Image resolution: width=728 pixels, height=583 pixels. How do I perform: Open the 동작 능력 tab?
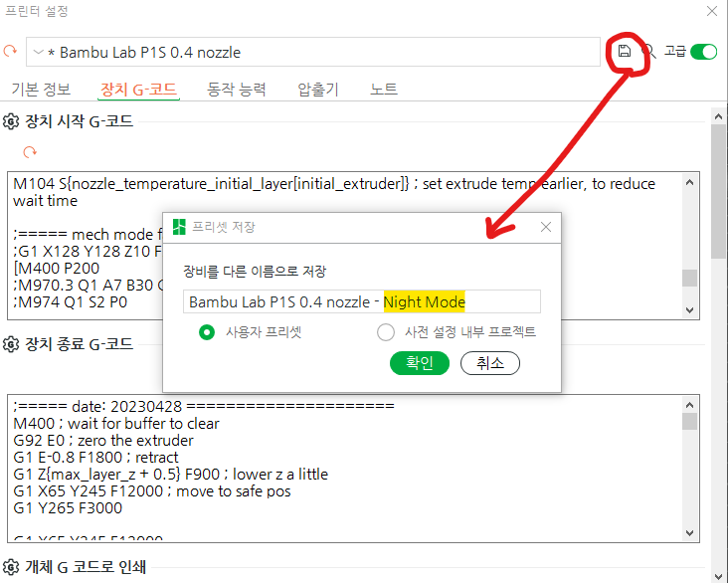coord(236,90)
